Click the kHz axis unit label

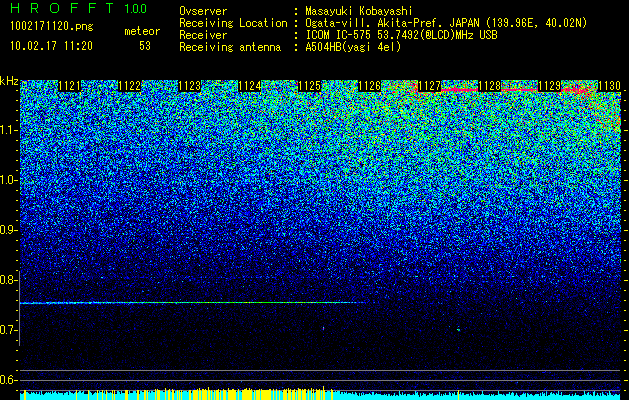pos(9,81)
